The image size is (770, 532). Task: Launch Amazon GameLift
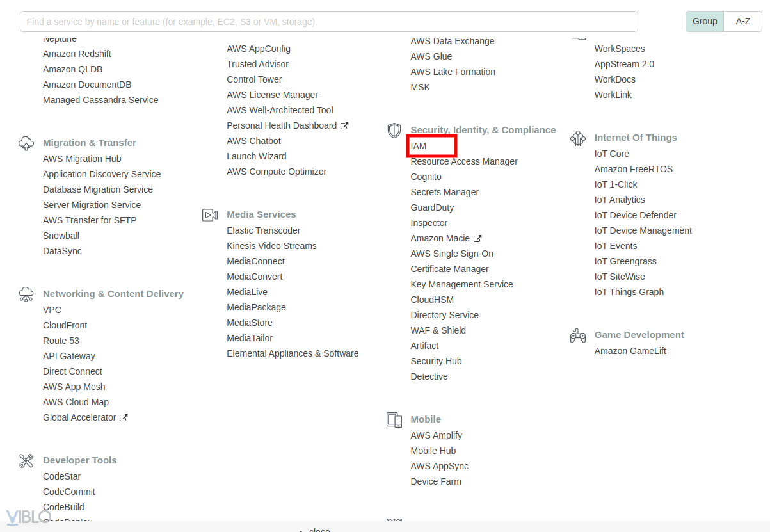tap(630, 351)
